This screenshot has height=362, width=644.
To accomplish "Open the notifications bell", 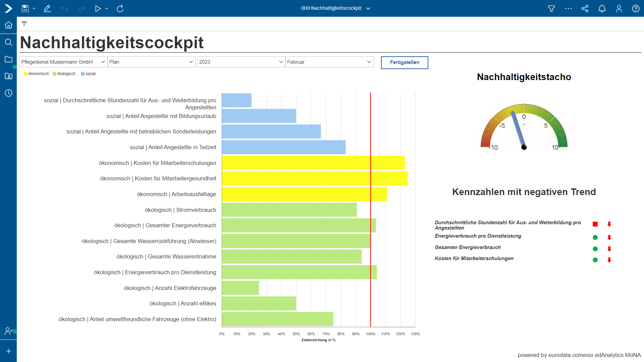I will pos(602,8).
